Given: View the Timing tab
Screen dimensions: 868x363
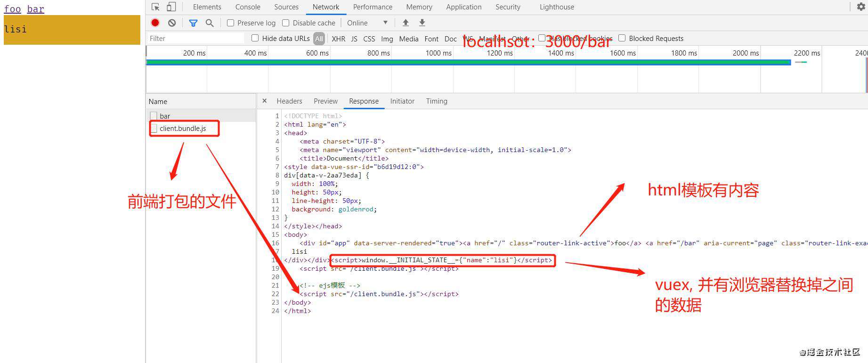Looking at the screenshot, I should pos(437,101).
